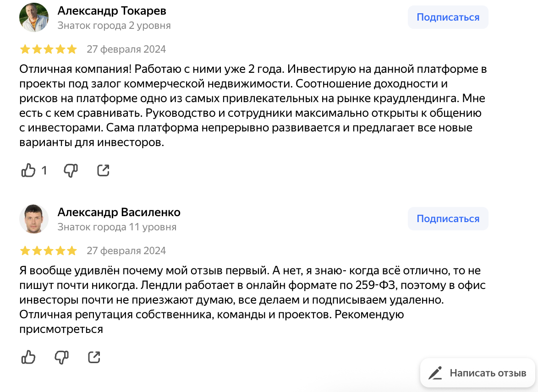Dislike Александр Токарев's review with thumbs down
538x392 pixels.
pos(71,171)
